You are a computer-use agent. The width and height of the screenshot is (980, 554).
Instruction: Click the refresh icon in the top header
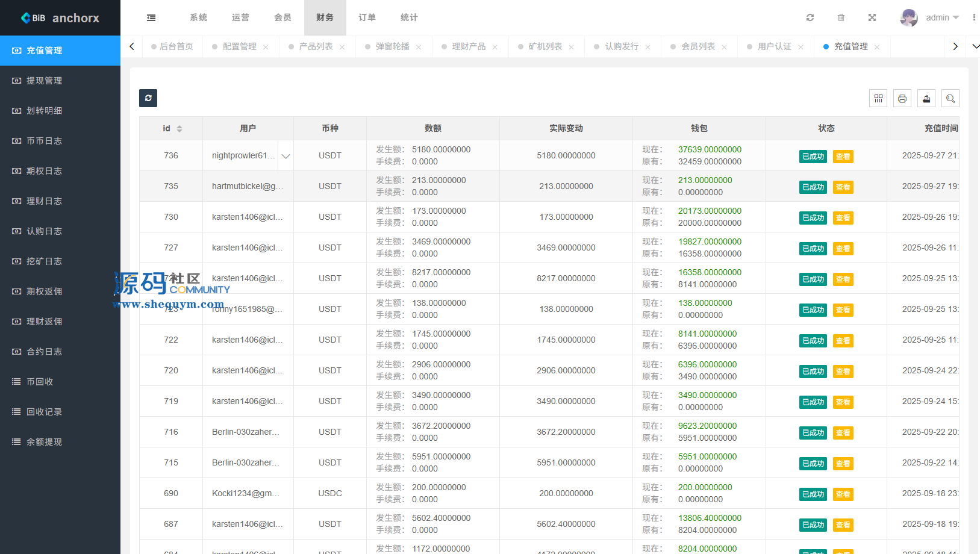pyautogui.click(x=810, y=18)
